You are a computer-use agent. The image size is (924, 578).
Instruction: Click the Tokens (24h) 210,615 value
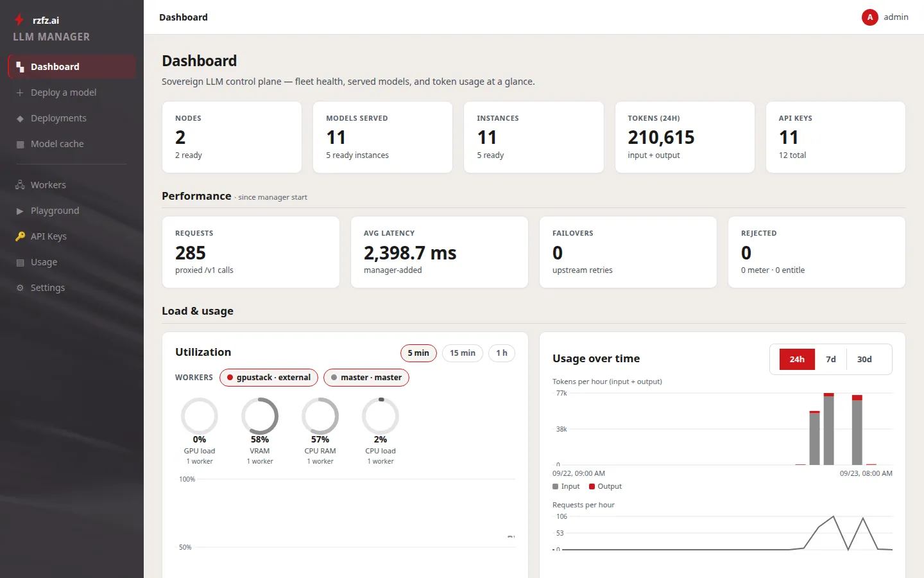pos(661,137)
